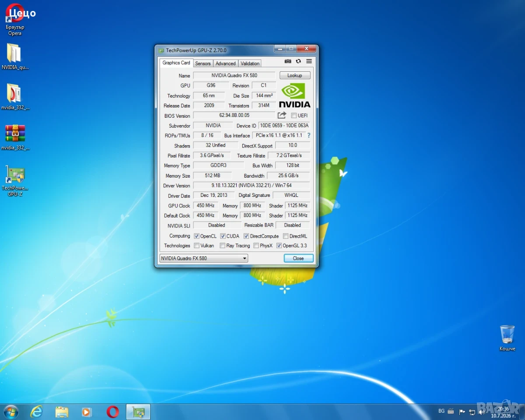
Task: Toggle the Ray Tracing checkbox
Action: pyautogui.click(x=222, y=246)
